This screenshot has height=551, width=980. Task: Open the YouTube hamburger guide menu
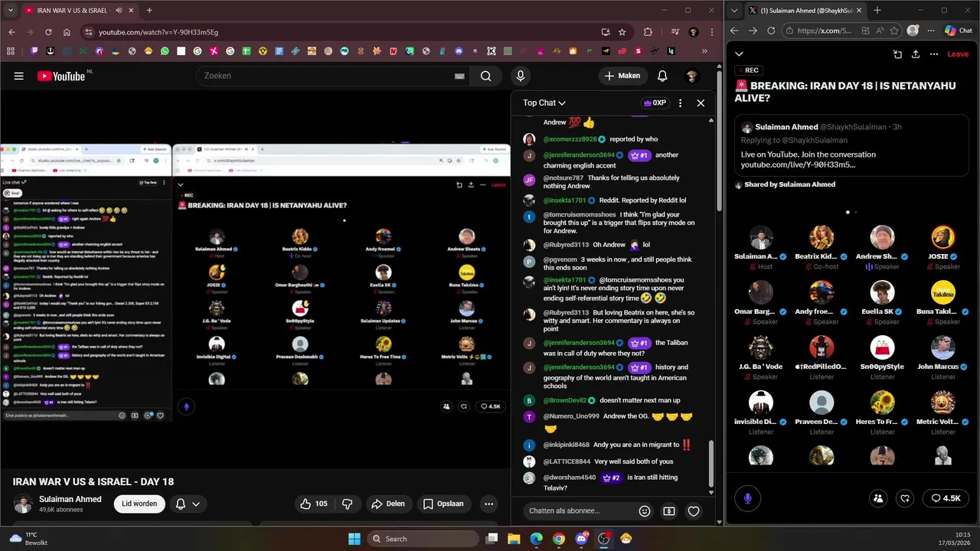19,76
